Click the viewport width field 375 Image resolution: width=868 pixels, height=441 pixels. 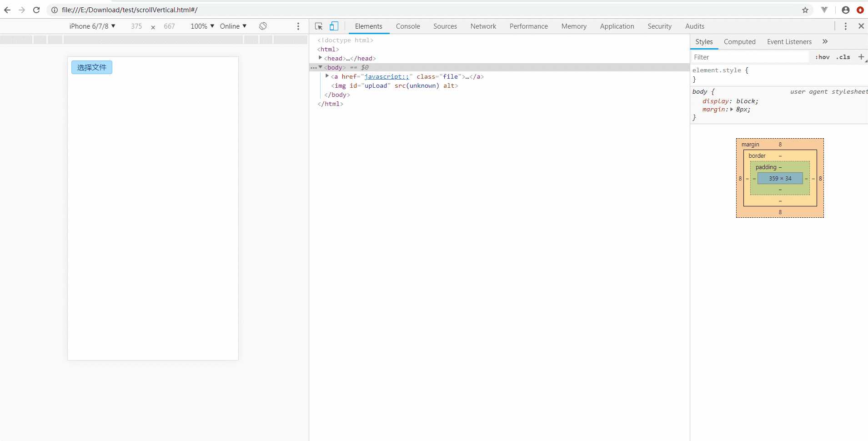coord(136,26)
